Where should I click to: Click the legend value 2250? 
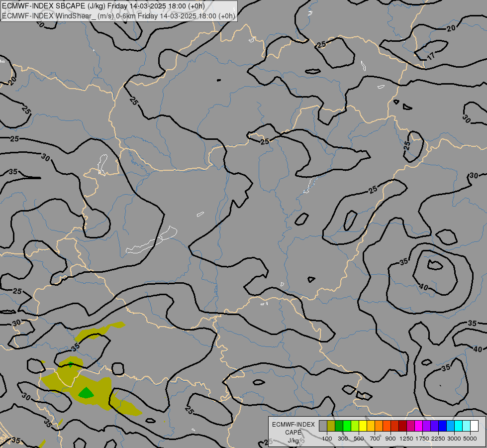[438, 439]
